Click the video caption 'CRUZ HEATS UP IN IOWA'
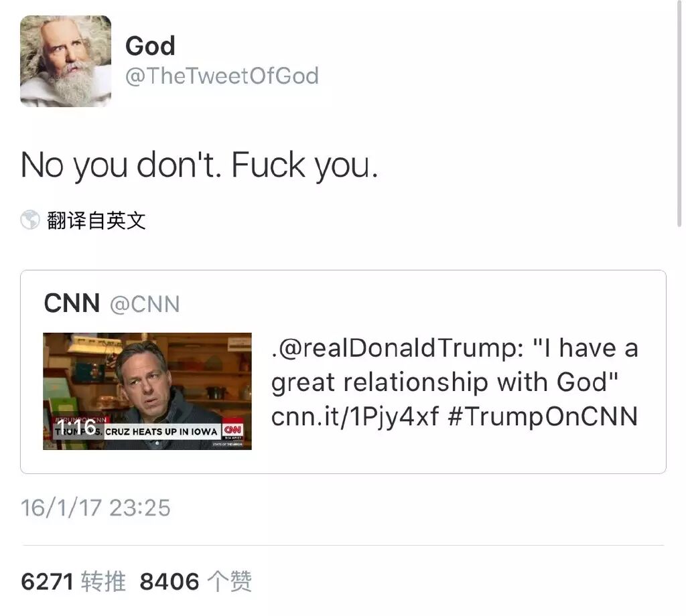686x616 pixels. click(161, 432)
